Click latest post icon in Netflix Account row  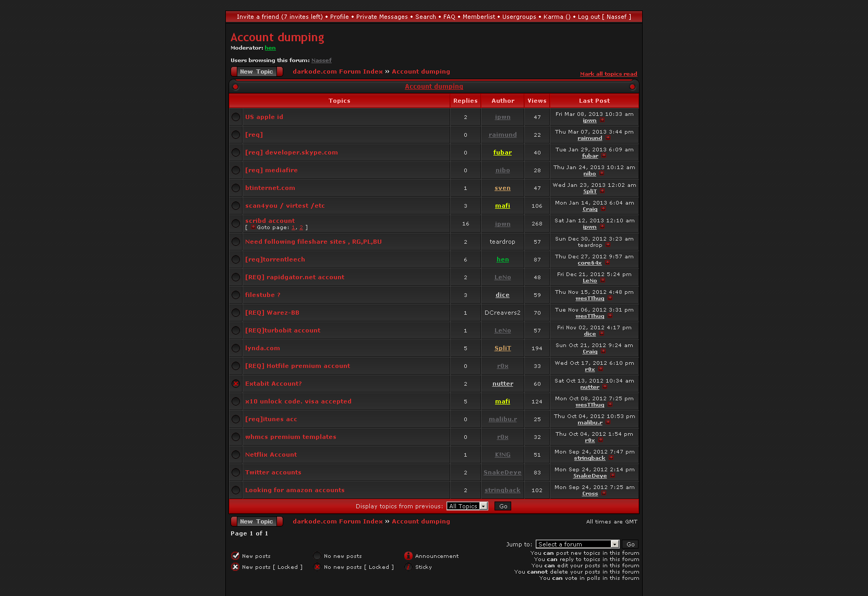point(611,458)
